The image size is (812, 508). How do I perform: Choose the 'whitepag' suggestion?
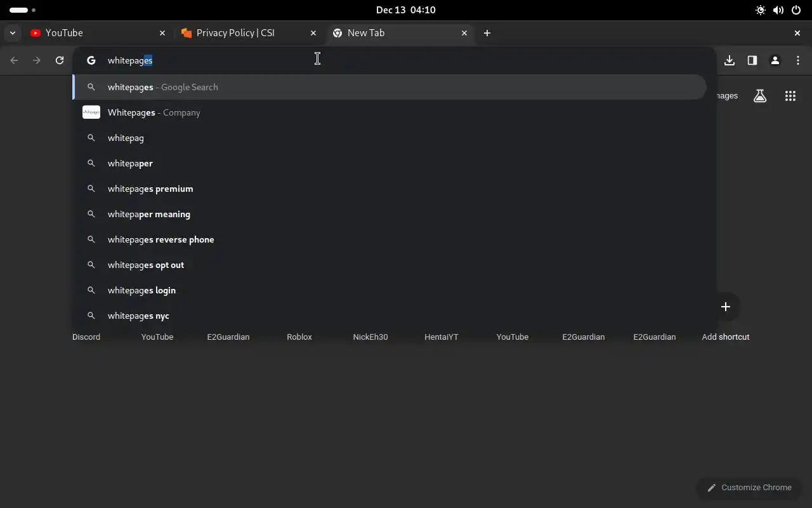click(390, 138)
